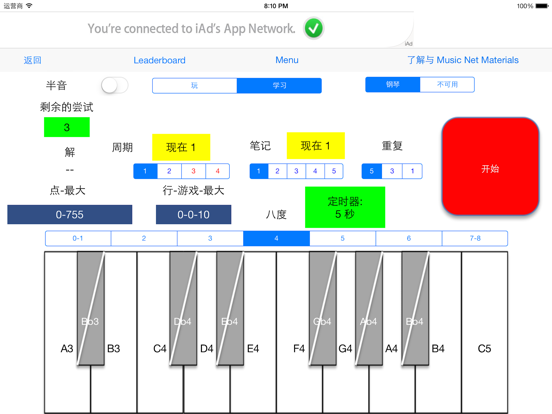Tap the yellow 现在 1 box beside 笔记
This screenshot has height=414, width=552.
[316, 146]
